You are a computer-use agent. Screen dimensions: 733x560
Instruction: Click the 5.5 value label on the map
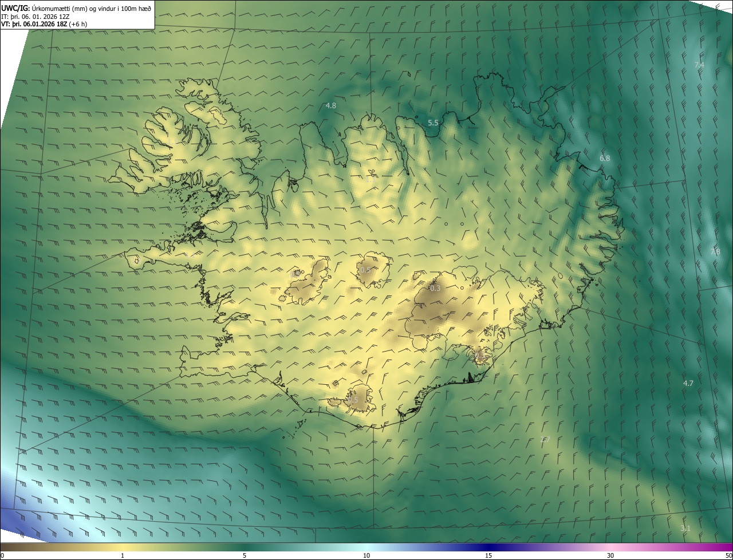[433, 123]
